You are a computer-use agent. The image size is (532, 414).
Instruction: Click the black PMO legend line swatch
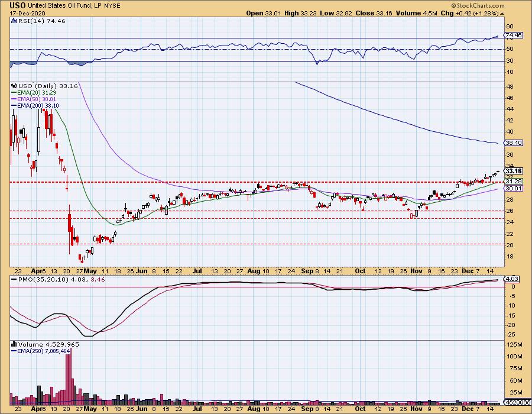14,279
